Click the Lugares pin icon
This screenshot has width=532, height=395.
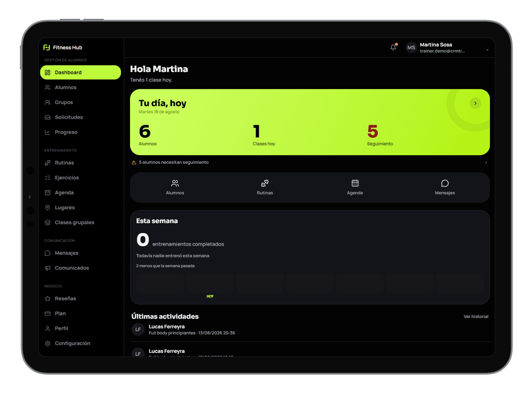pos(48,207)
